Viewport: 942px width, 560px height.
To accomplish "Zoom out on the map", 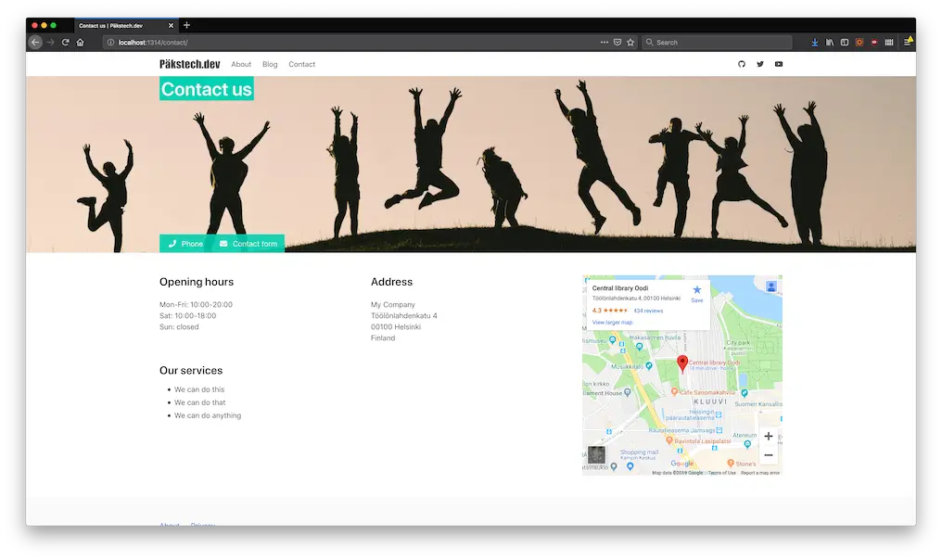I will click(x=769, y=455).
